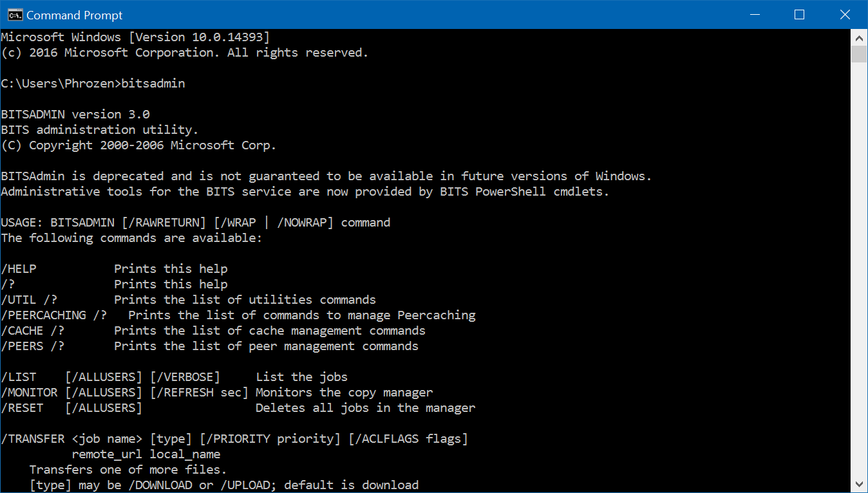The image size is (868, 493).
Task: Click the typed bitsadmin command at the prompt
Action: [153, 84]
